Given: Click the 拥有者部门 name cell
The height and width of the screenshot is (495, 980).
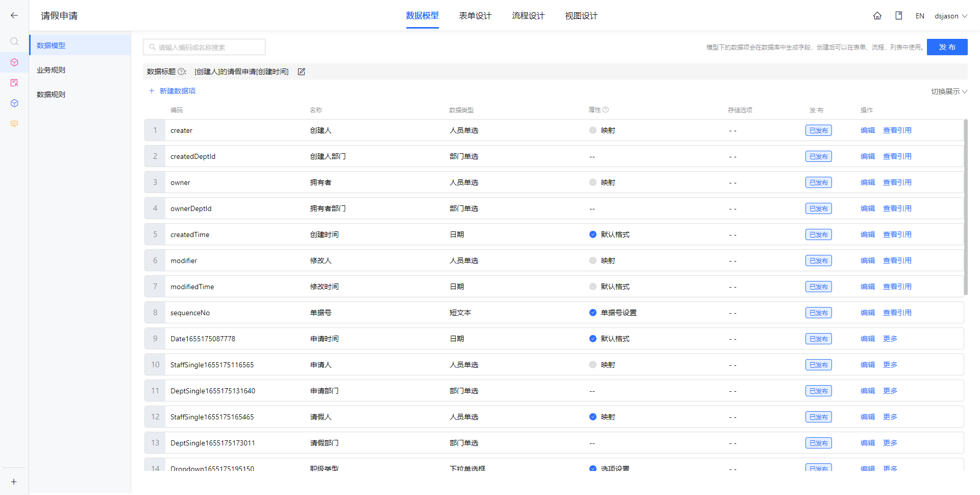Looking at the screenshot, I should click(x=328, y=208).
